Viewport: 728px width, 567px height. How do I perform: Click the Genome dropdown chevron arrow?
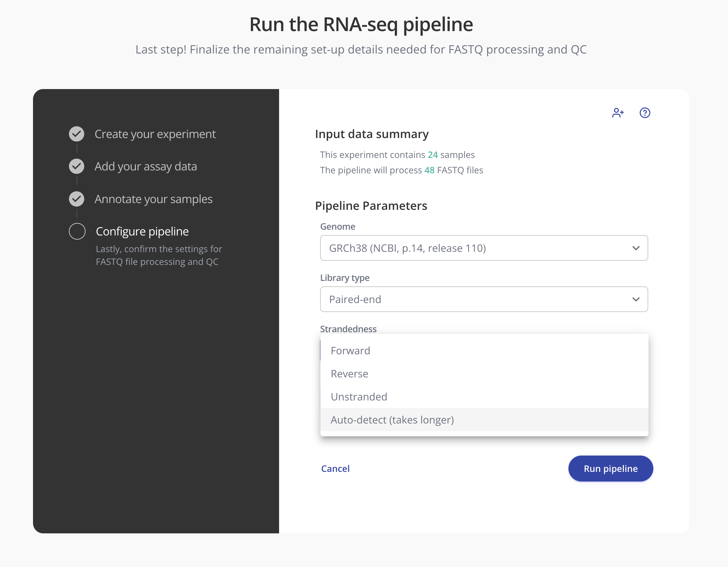click(x=636, y=248)
